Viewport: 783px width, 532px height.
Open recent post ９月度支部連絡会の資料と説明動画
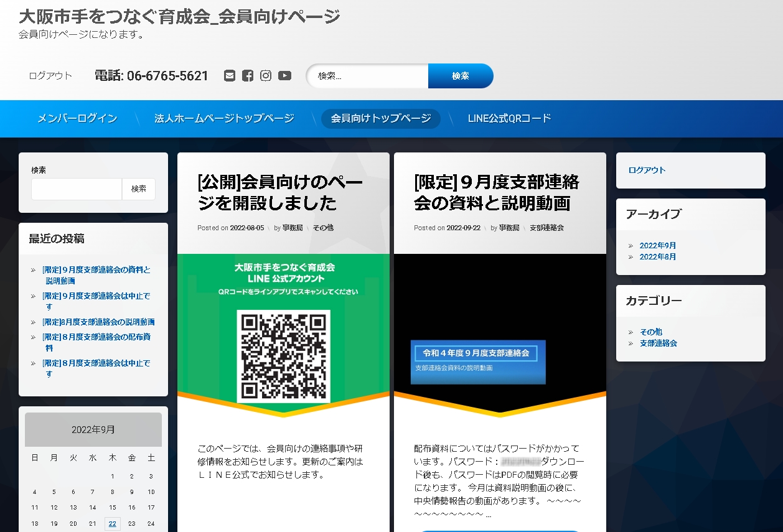(x=96, y=276)
